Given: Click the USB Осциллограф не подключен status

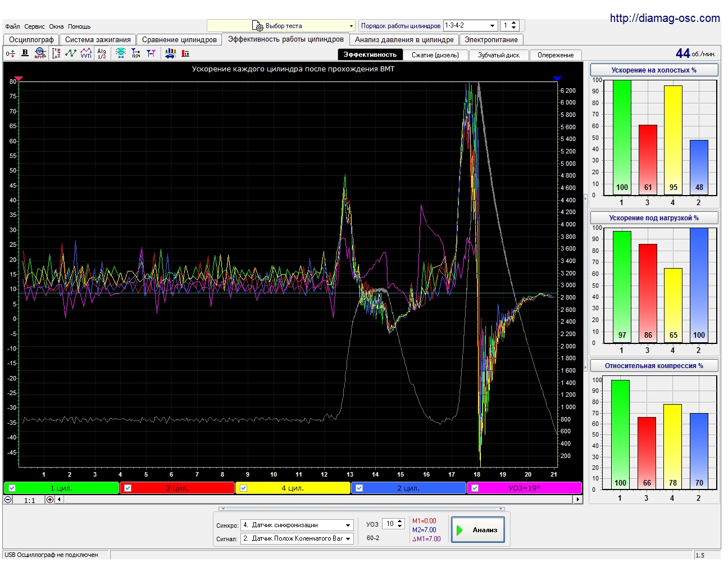Looking at the screenshot, I should [52, 555].
